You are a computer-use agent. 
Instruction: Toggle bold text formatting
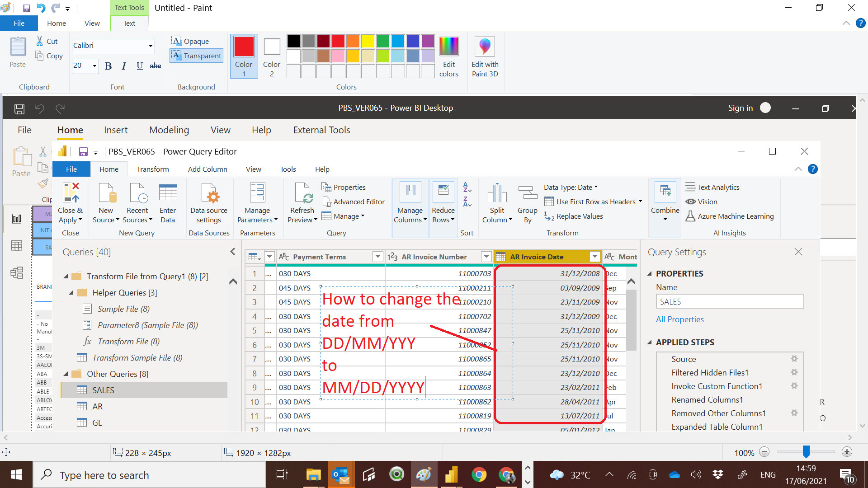(x=108, y=66)
